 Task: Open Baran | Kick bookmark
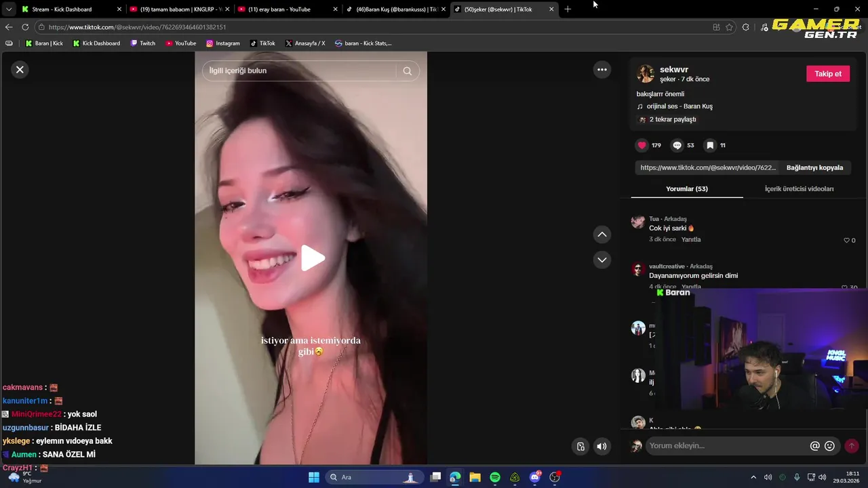[44, 43]
